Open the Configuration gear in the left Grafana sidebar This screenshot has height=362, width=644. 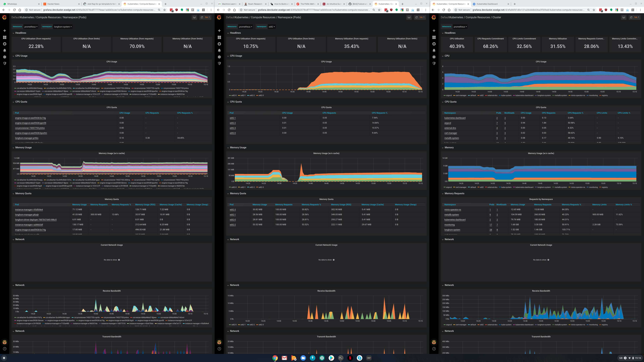click(5, 57)
